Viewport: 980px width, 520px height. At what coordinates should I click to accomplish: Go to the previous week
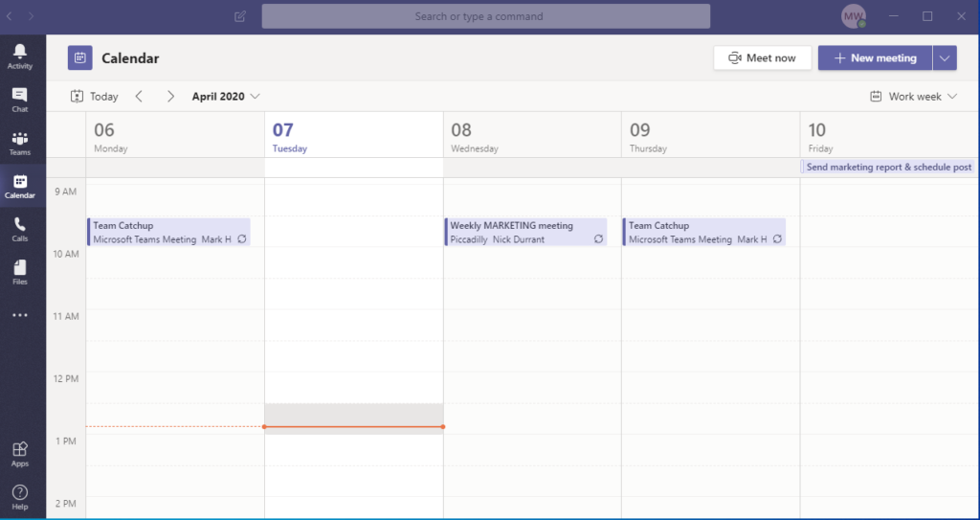[x=139, y=96]
